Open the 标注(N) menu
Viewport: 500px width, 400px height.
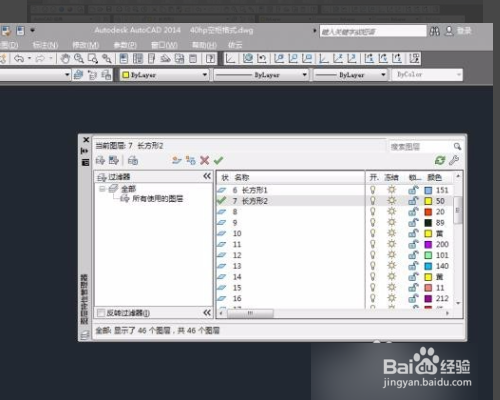tap(46, 45)
